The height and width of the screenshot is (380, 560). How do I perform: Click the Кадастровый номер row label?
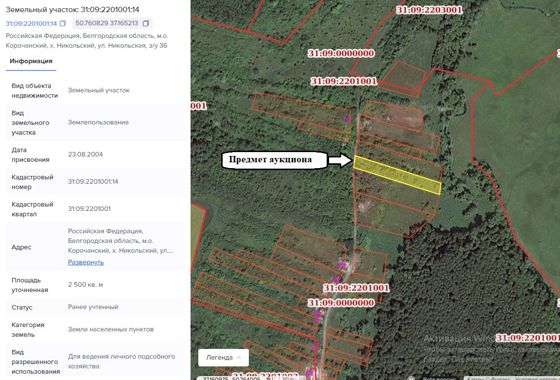[x=32, y=182]
